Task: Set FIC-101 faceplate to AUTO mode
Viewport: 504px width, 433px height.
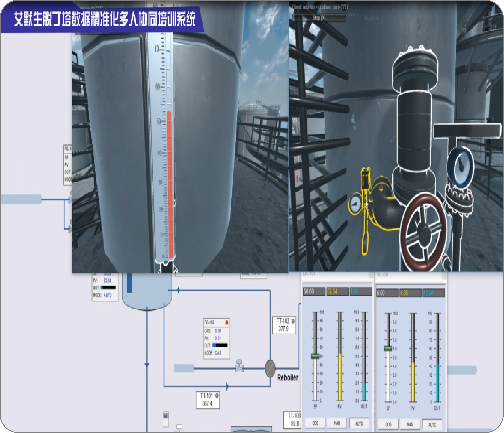Action: (432, 425)
